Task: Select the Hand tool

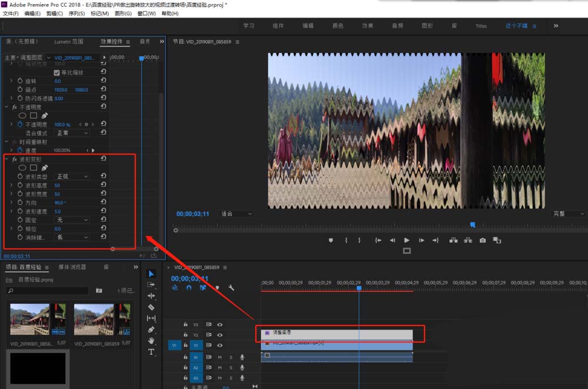Action: [151, 340]
